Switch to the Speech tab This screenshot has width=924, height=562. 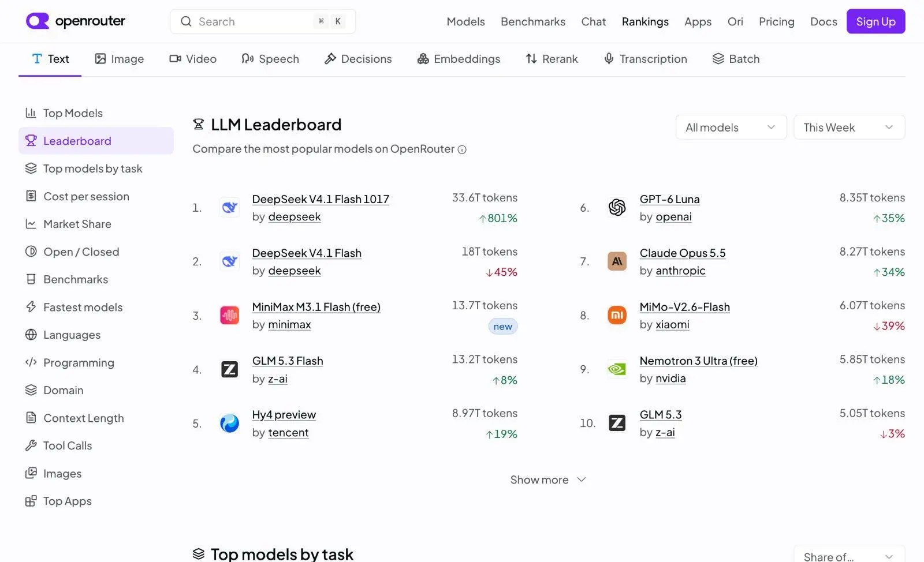click(x=270, y=59)
